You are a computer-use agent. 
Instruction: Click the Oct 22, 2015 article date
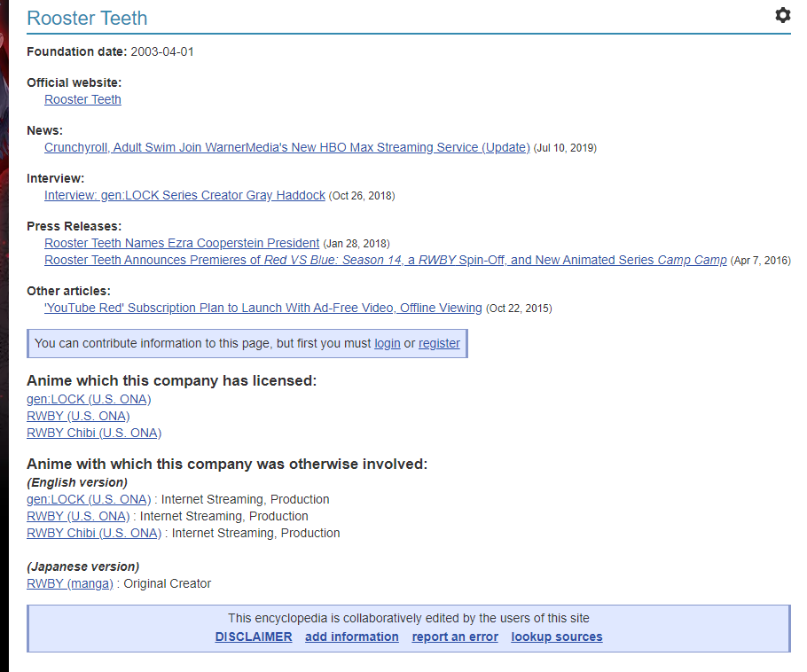[519, 309]
